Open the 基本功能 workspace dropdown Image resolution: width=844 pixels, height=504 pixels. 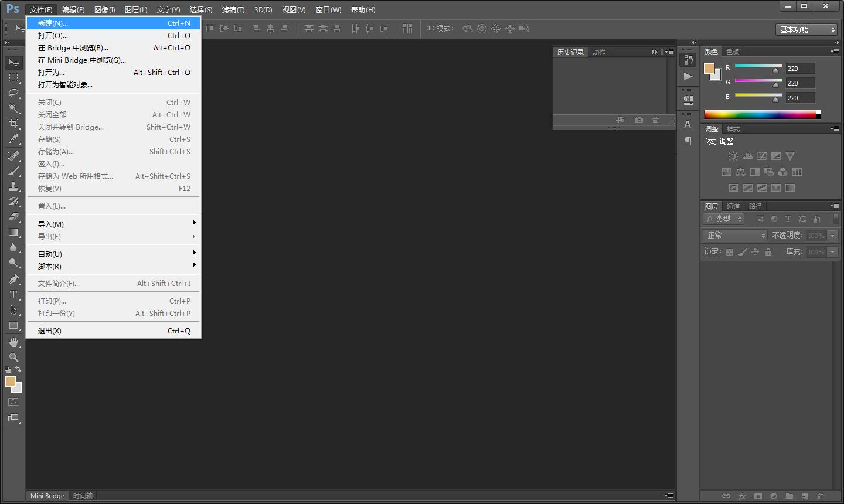tap(806, 29)
